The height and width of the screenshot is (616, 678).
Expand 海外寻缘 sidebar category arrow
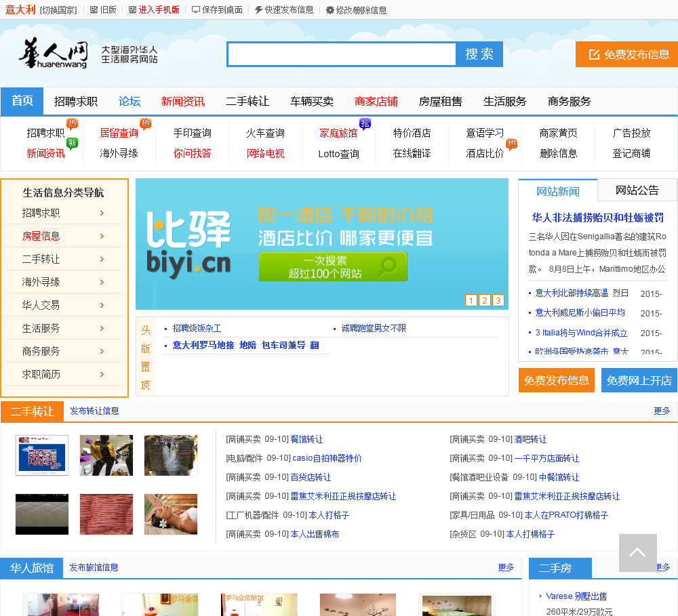coord(102,283)
